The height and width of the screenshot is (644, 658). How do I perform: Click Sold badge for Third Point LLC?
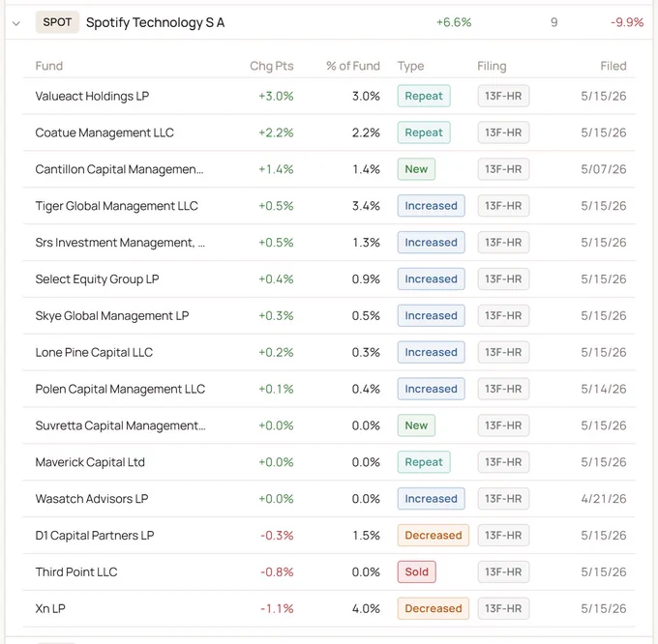tap(417, 571)
